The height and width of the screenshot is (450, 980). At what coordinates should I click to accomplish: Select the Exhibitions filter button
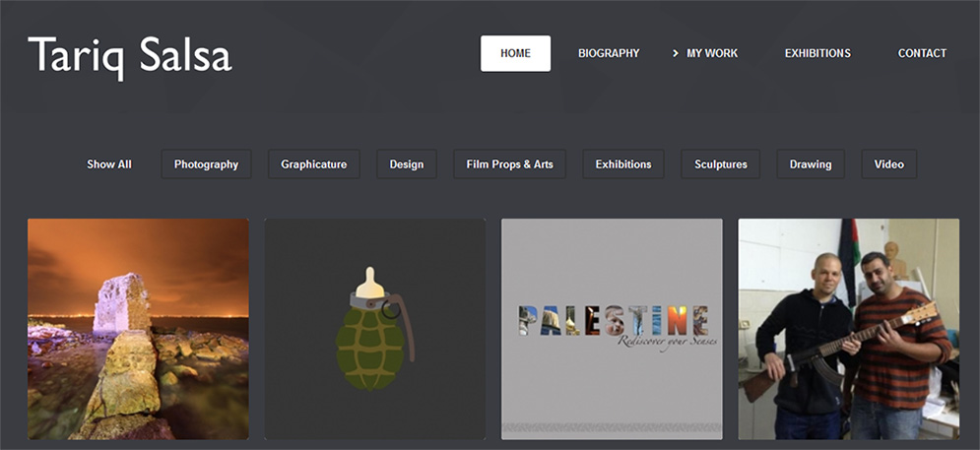622,164
